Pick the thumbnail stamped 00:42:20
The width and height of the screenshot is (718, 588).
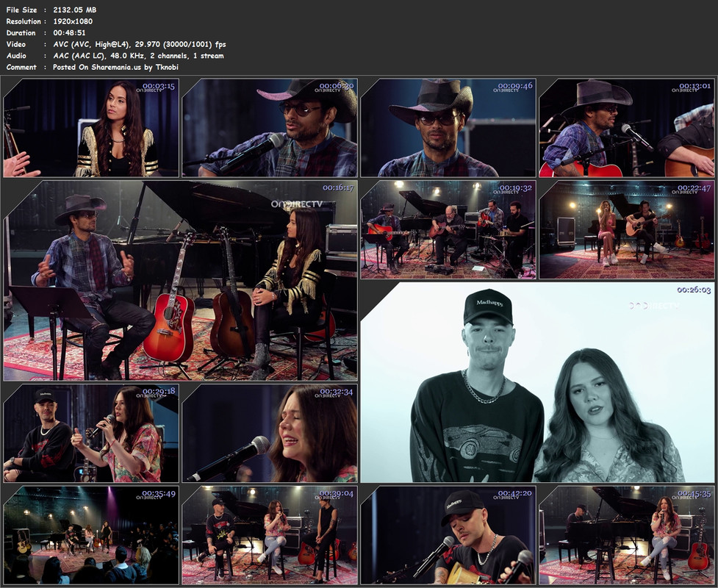pos(448,535)
